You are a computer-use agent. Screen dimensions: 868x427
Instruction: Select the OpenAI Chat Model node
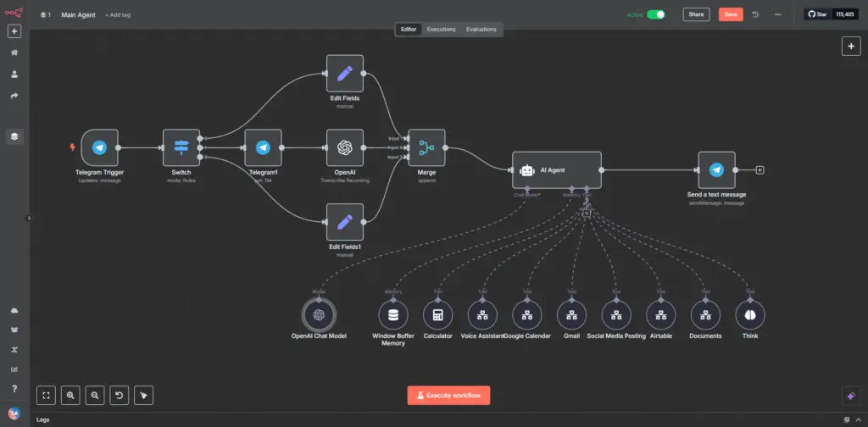(319, 315)
